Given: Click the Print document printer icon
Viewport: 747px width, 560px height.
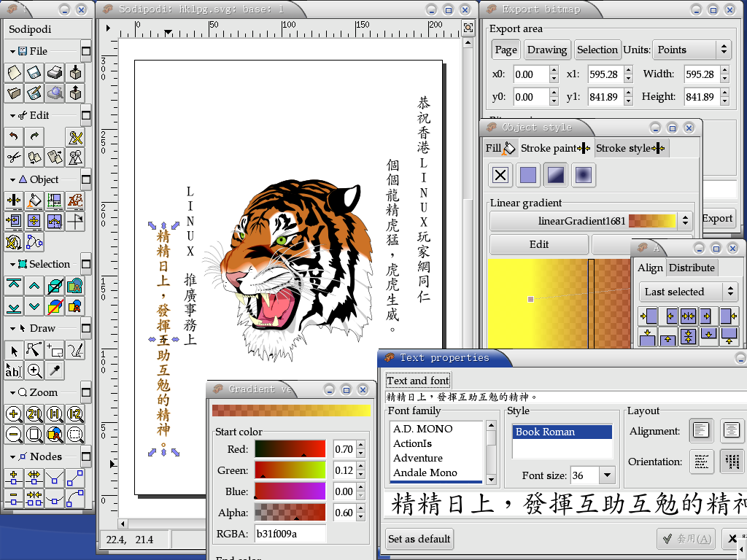Looking at the screenshot, I should click(x=55, y=73).
